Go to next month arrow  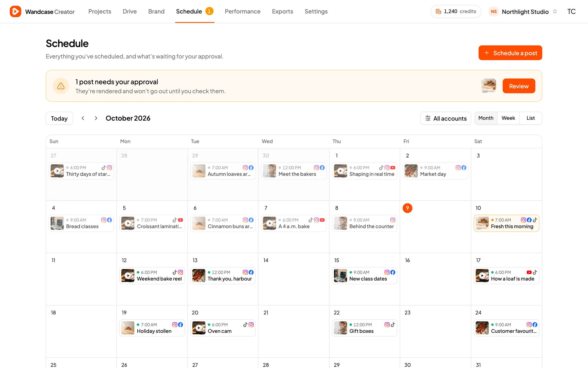point(96,118)
